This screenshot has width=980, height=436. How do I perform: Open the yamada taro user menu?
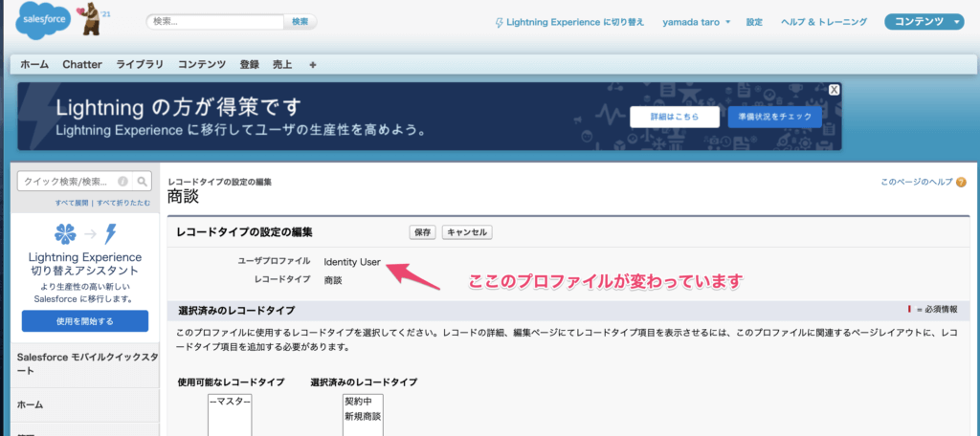click(696, 22)
